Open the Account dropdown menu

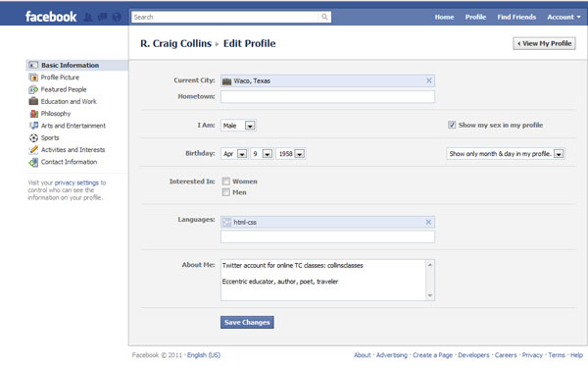(x=563, y=17)
